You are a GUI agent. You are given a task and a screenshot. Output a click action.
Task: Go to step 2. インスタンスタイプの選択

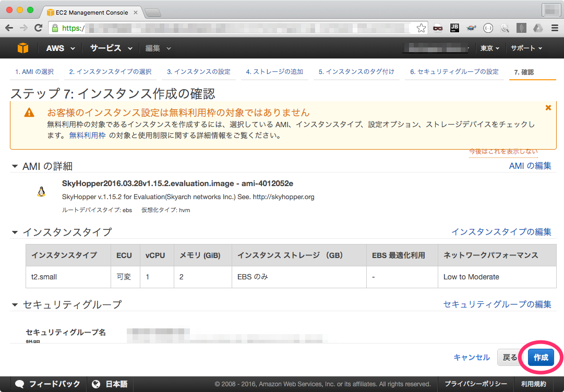click(x=111, y=72)
